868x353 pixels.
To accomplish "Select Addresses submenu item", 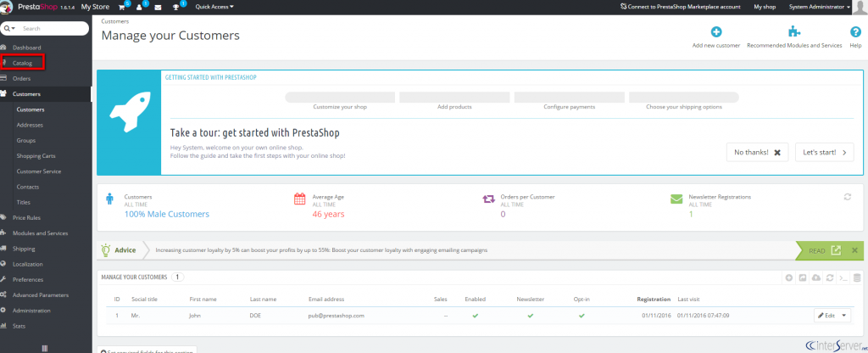I will pos(30,126).
